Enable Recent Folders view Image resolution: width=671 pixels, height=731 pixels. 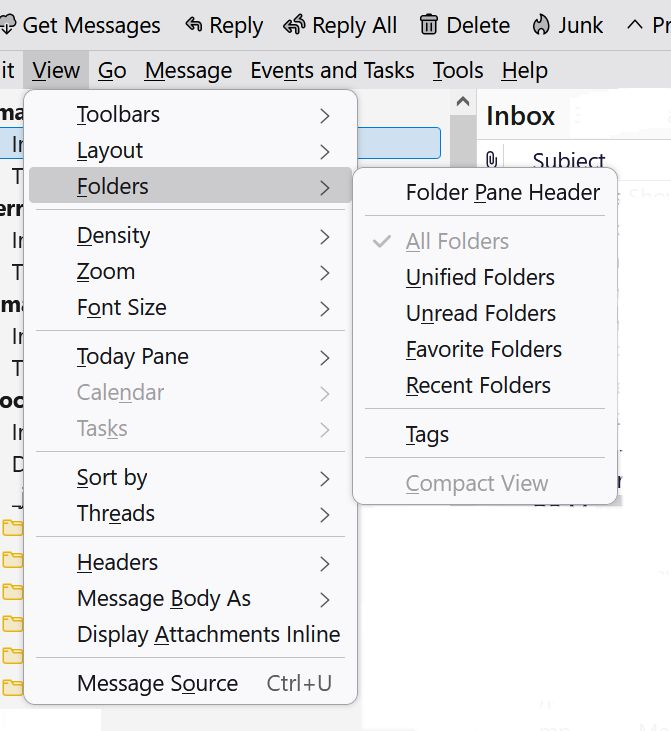[x=485, y=386]
